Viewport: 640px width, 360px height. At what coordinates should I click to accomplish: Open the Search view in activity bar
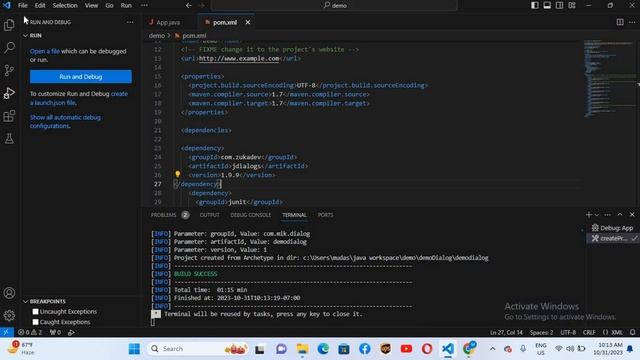point(9,47)
